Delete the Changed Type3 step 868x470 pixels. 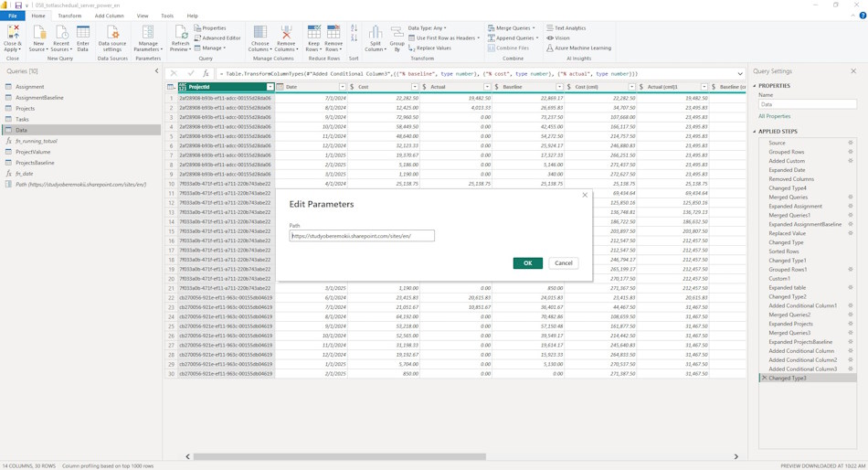[x=764, y=378]
